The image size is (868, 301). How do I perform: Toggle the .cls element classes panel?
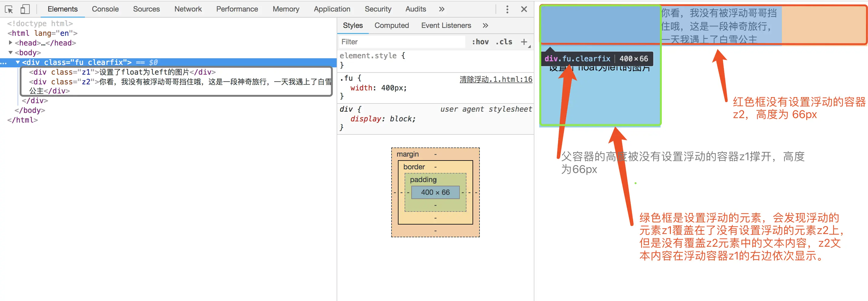(x=504, y=42)
